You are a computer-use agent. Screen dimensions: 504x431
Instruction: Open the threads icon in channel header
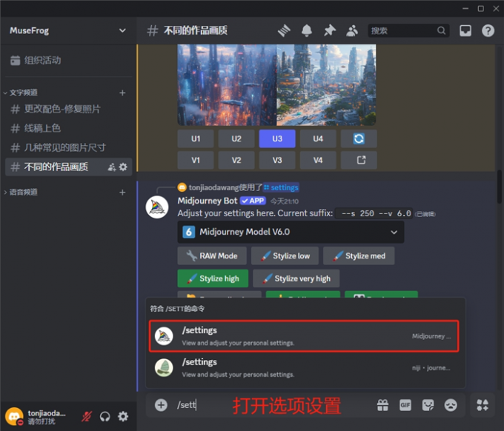[x=284, y=31]
